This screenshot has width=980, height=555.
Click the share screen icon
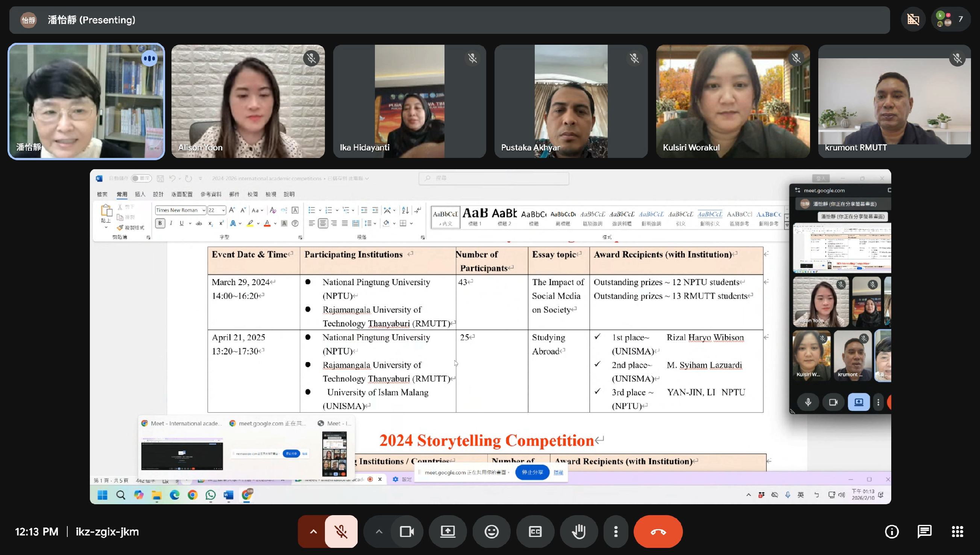coord(448,531)
